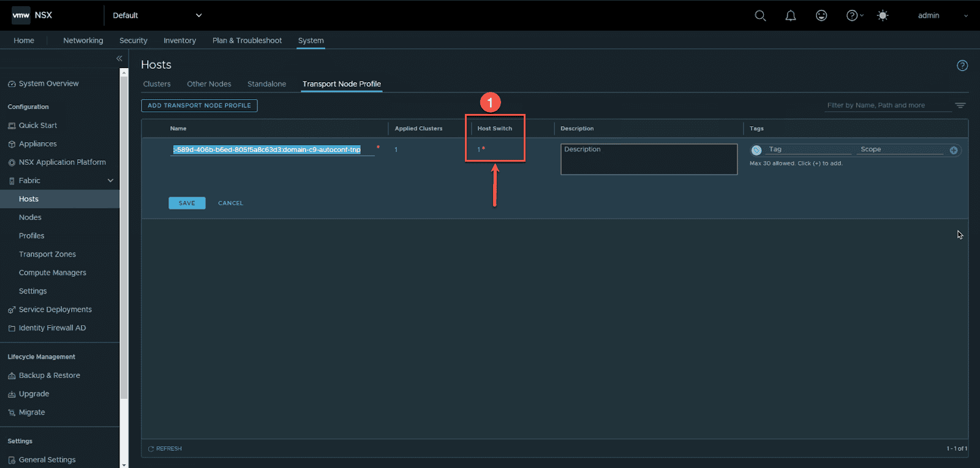The image size is (980, 468).
Task: Click the add tag plus icon
Action: coord(954,150)
